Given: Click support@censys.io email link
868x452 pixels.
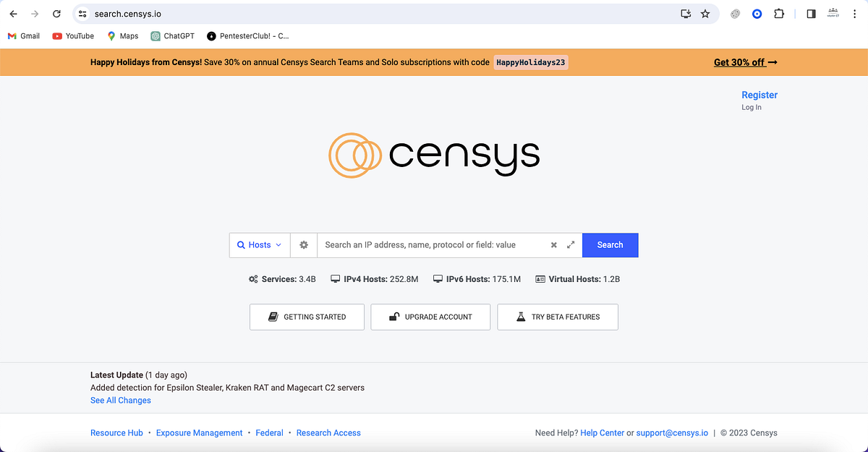Looking at the screenshot, I should [x=673, y=433].
